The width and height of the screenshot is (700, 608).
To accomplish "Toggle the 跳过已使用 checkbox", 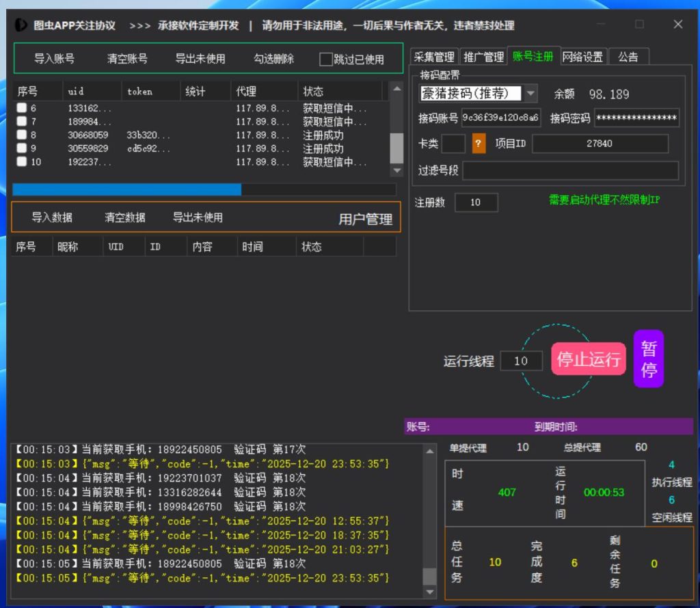I will pos(326,59).
